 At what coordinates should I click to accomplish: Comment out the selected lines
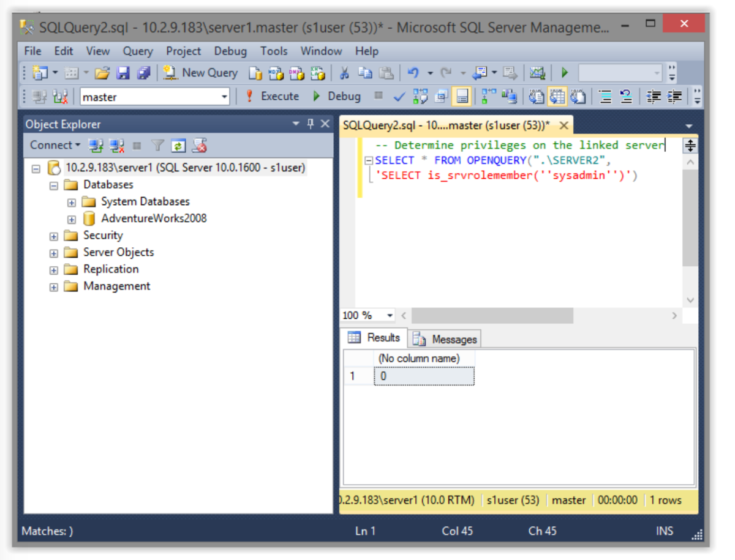point(605,97)
